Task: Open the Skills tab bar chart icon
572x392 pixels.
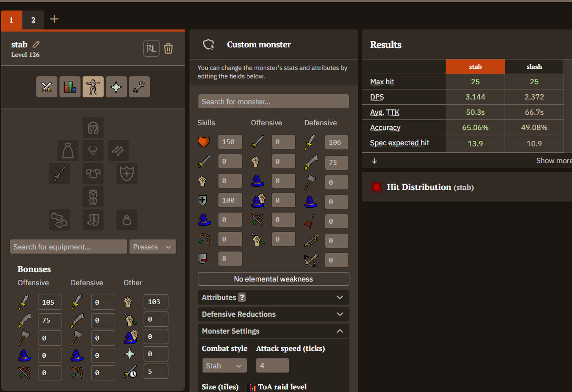Action: point(70,87)
